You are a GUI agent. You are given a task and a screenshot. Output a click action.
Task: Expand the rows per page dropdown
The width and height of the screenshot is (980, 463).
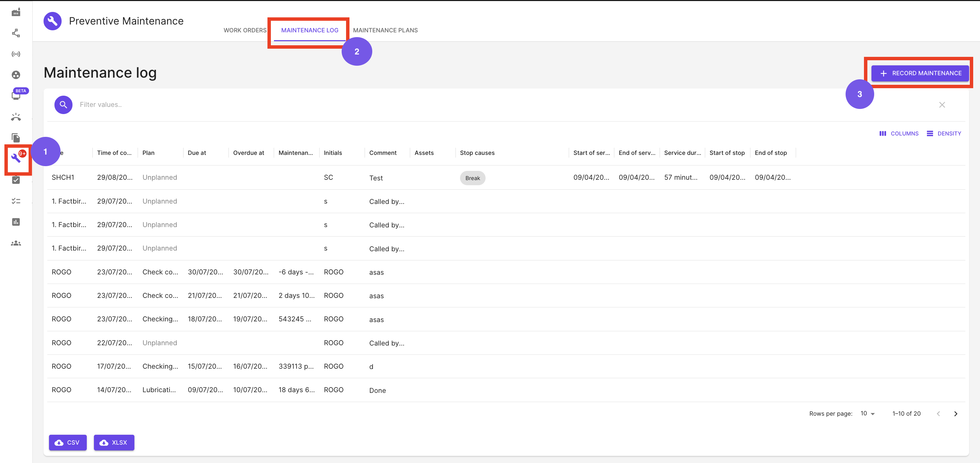(868, 413)
